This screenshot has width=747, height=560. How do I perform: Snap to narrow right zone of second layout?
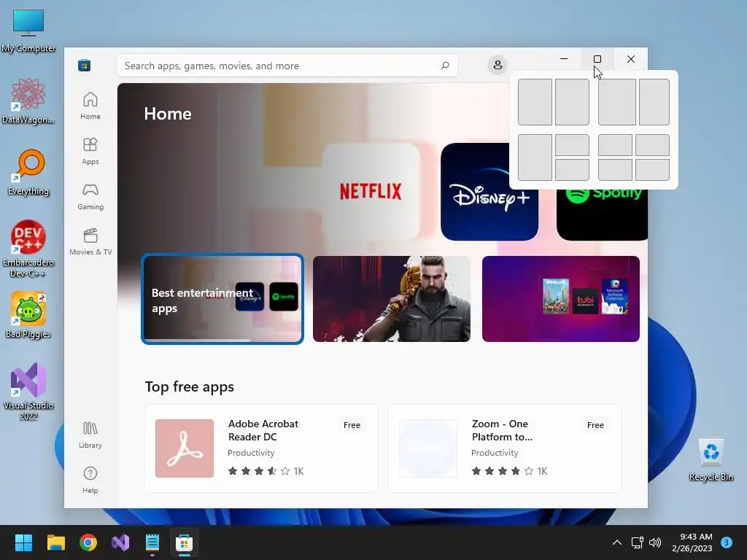654,102
